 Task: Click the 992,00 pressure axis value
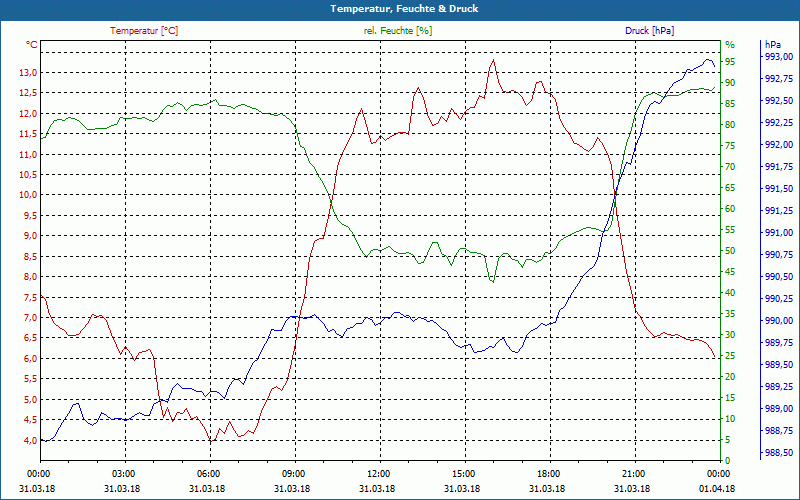(779, 144)
